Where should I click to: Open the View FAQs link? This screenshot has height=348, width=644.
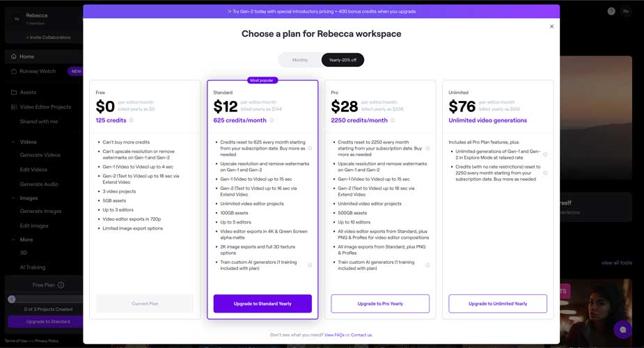click(x=334, y=335)
